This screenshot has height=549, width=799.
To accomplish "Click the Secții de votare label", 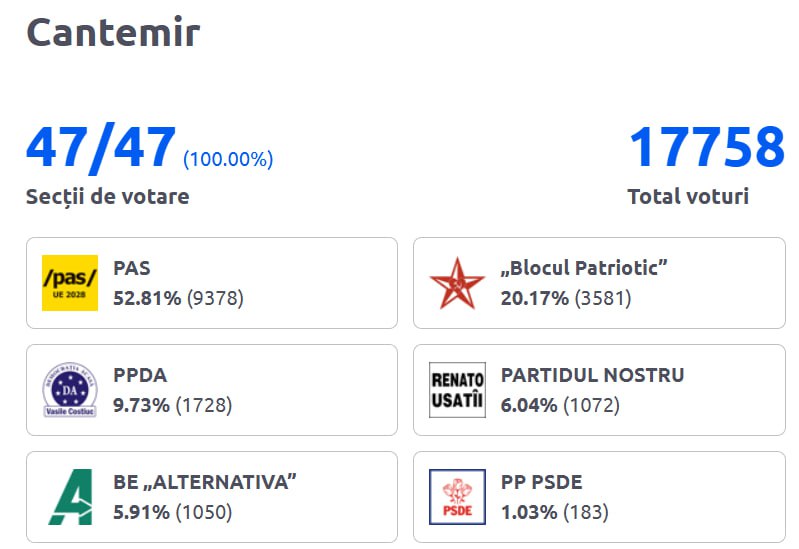I will 107,196.
